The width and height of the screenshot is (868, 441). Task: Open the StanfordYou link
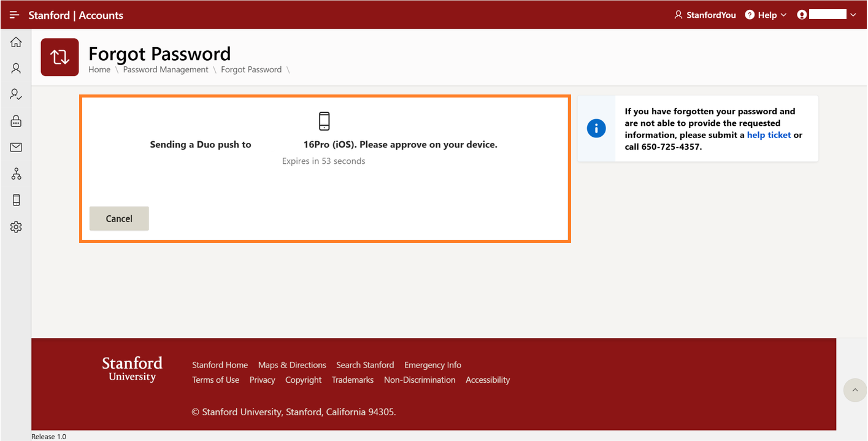(705, 15)
